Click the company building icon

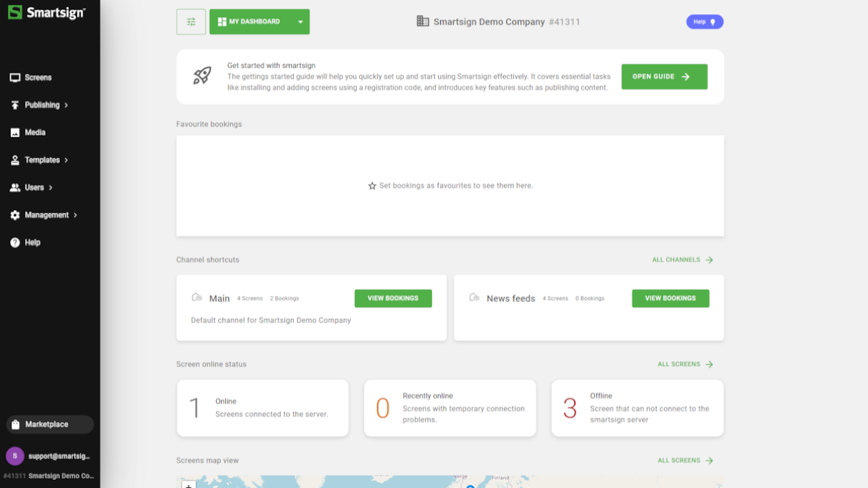pyautogui.click(x=422, y=22)
